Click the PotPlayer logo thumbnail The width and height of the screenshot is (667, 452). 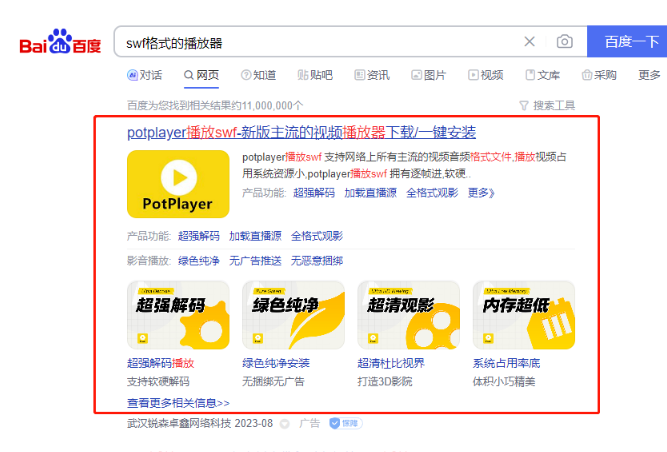178,184
